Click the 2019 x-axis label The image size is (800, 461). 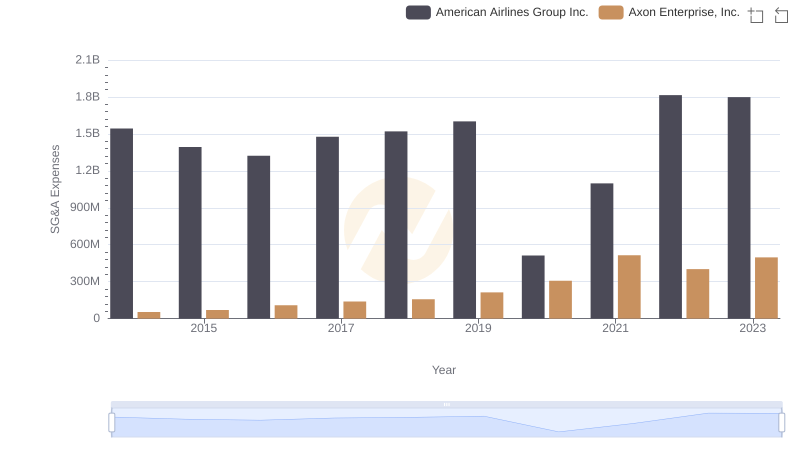pos(478,328)
